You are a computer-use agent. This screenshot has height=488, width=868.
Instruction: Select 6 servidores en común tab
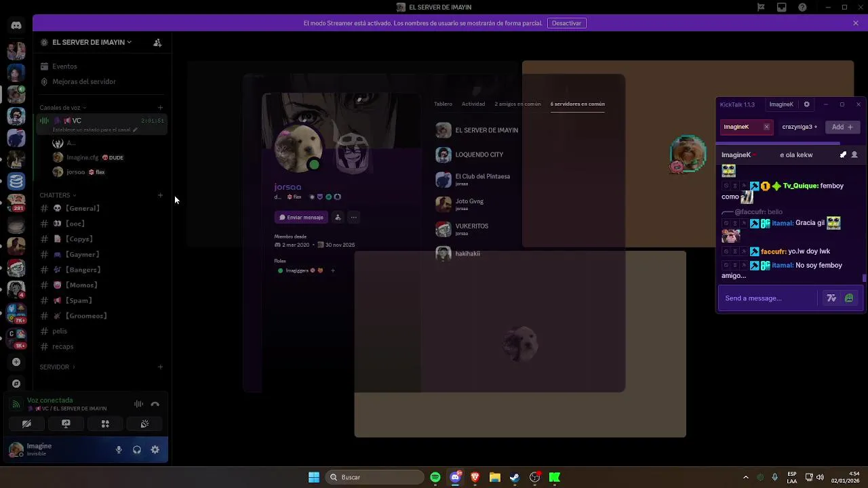coord(578,104)
